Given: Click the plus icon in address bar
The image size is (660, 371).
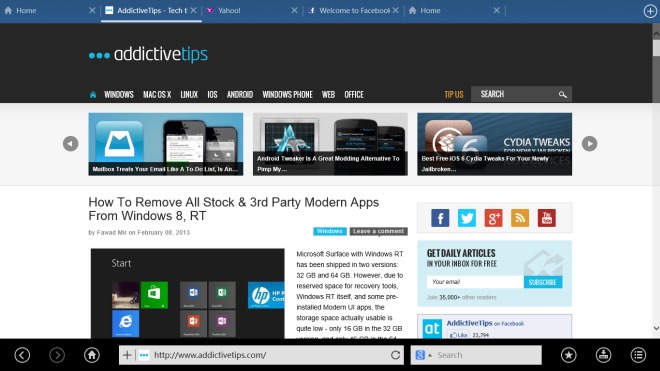Looking at the screenshot, I should click(127, 355).
